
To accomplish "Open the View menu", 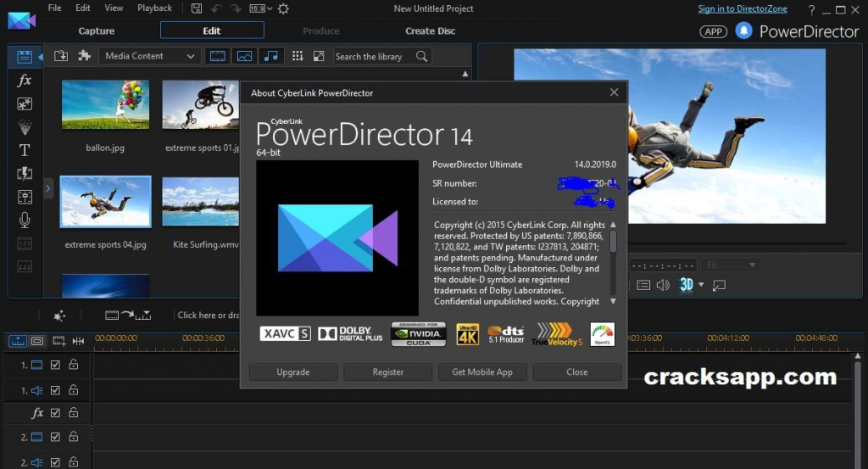I will point(114,8).
